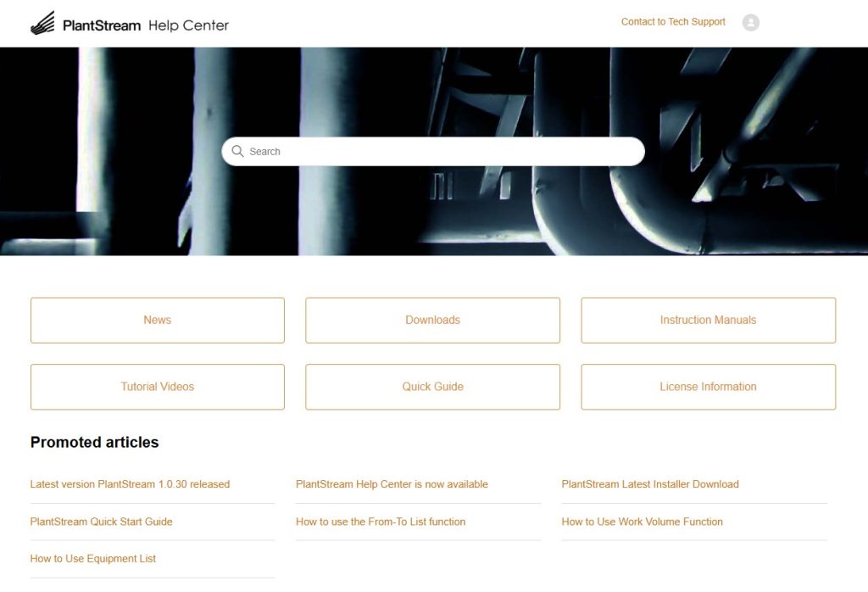Viewport: 868px width, 592px height.
Task: Open How to Use Work Volume Function
Action: pos(642,522)
